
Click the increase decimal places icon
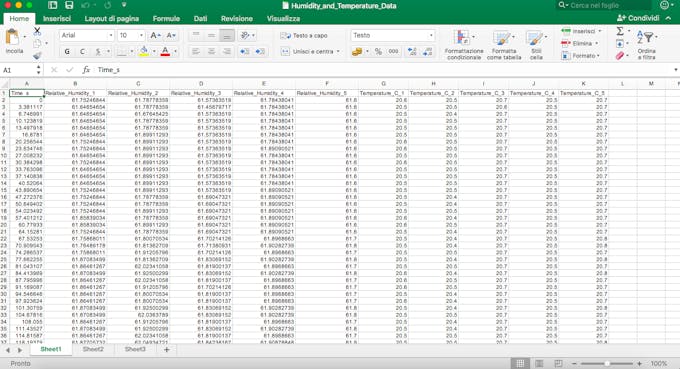click(412, 52)
